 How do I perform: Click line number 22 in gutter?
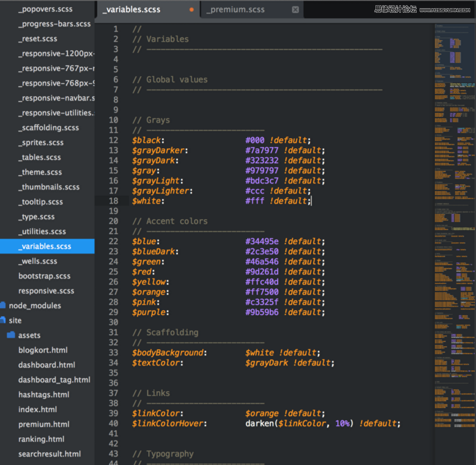pyautogui.click(x=113, y=241)
